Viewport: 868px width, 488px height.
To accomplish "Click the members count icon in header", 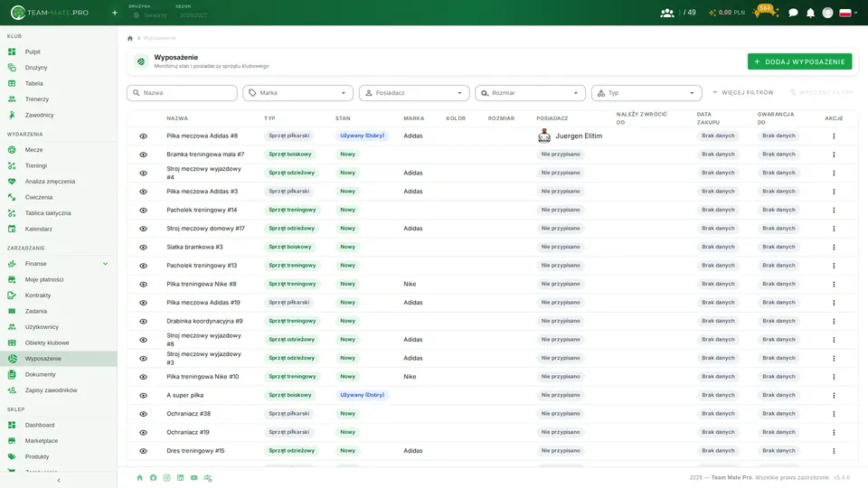I will (667, 13).
